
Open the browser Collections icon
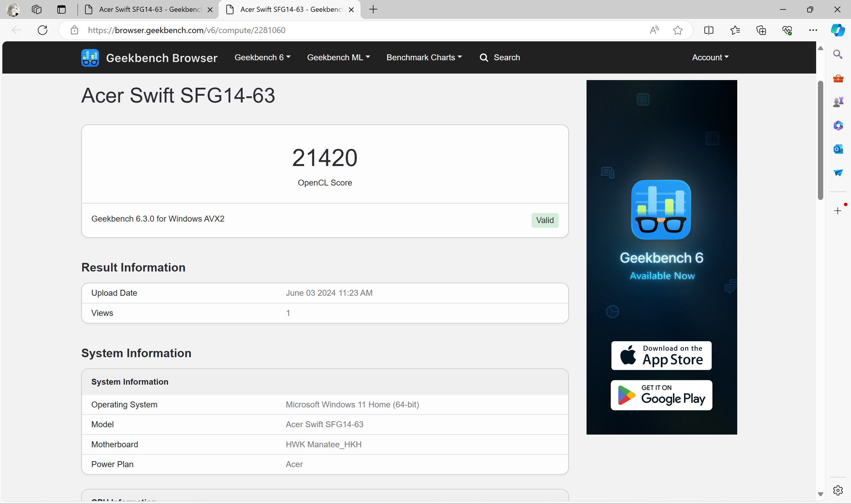click(x=761, y=30)
